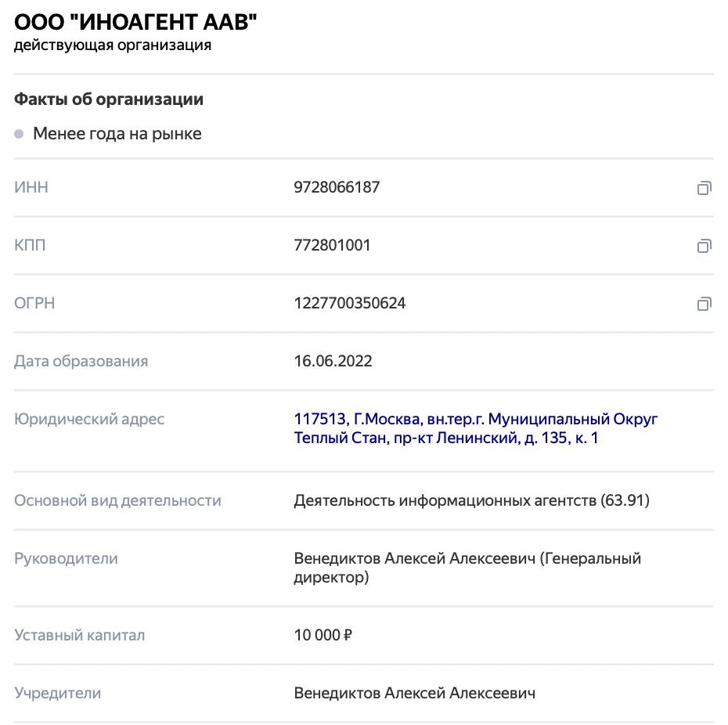Copy the ОГРН number using copy icon

704,304
